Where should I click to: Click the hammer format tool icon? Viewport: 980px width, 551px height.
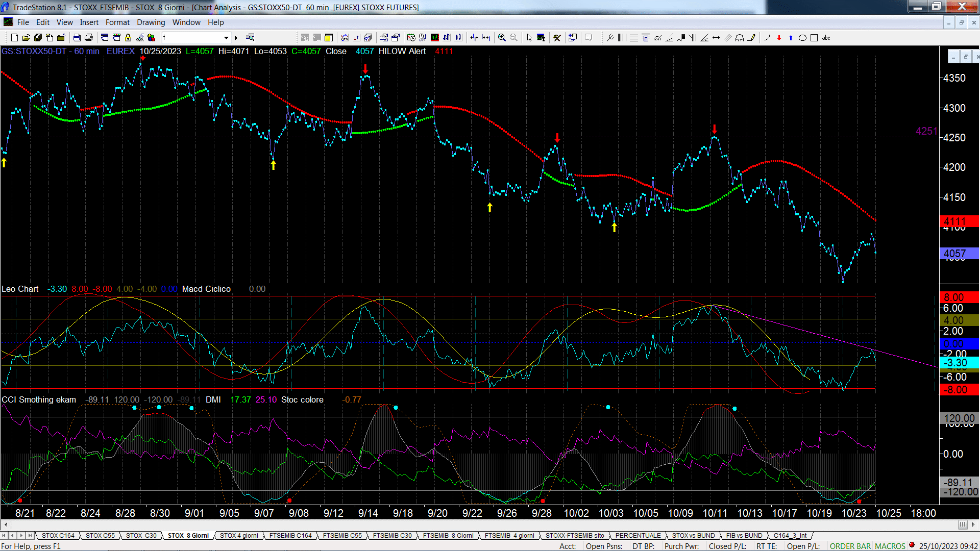pyautogui.click(x=557, y=38)
